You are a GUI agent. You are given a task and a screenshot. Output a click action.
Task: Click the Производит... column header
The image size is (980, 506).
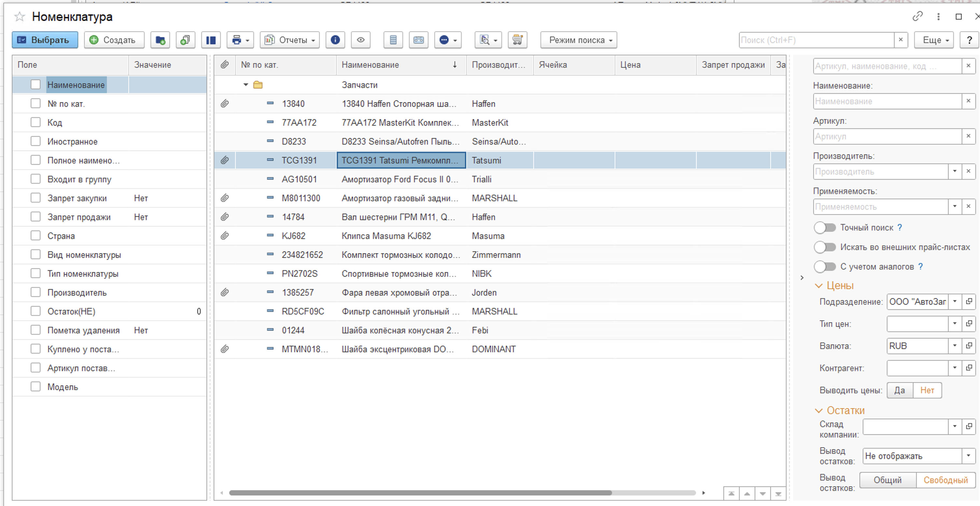500,65
